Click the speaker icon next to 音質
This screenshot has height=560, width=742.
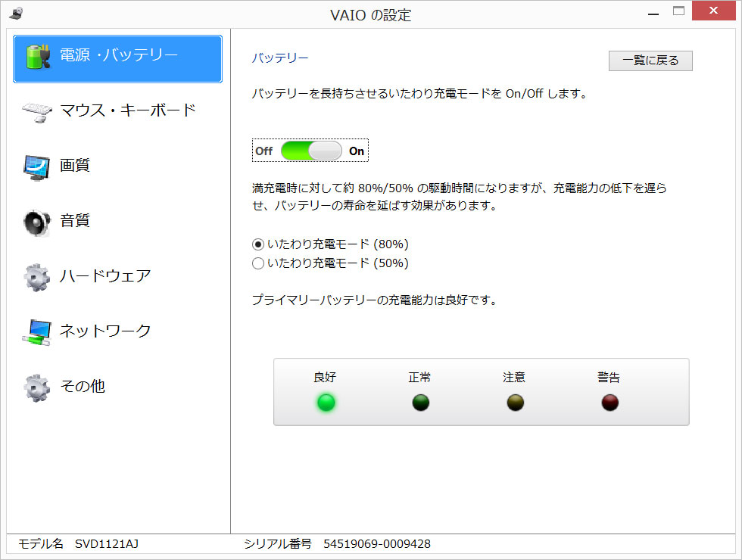[36, 222]
